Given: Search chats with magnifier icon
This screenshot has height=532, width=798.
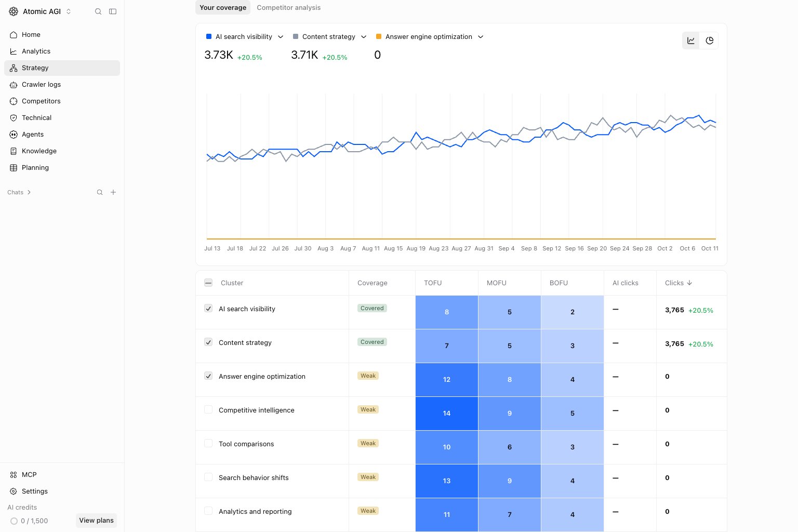Looking at the screenshot, I should 100,192.
